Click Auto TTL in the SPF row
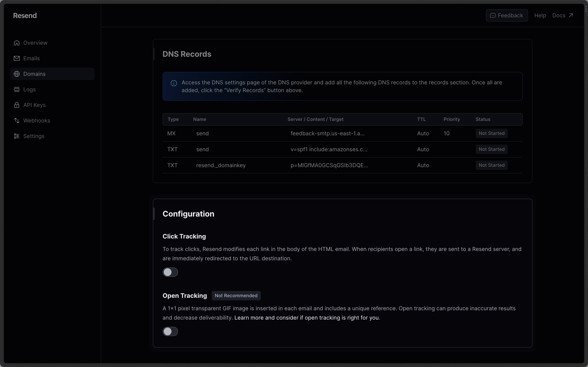Image resolution: width=588 pixels, height=367 pixels. (423, 149)
